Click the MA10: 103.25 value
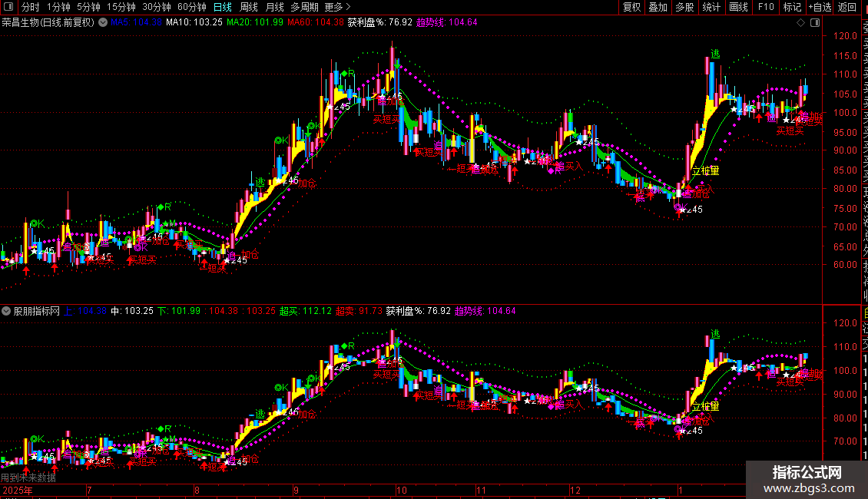 pos(194,23)
